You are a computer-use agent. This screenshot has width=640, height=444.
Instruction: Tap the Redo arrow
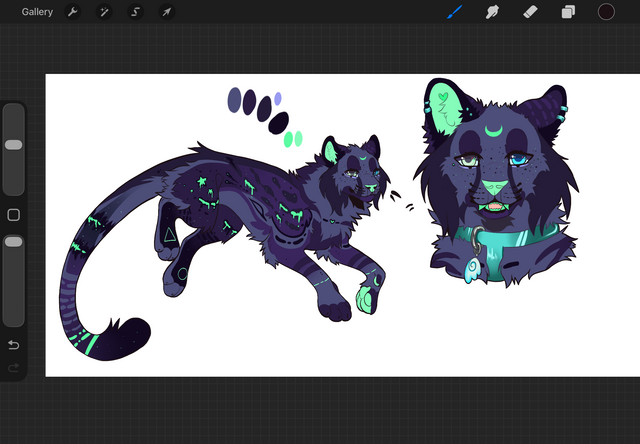point(13,368)
